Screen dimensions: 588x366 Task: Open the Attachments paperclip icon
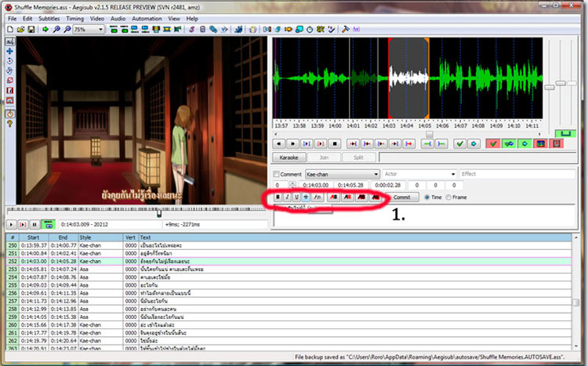point(213,29)
